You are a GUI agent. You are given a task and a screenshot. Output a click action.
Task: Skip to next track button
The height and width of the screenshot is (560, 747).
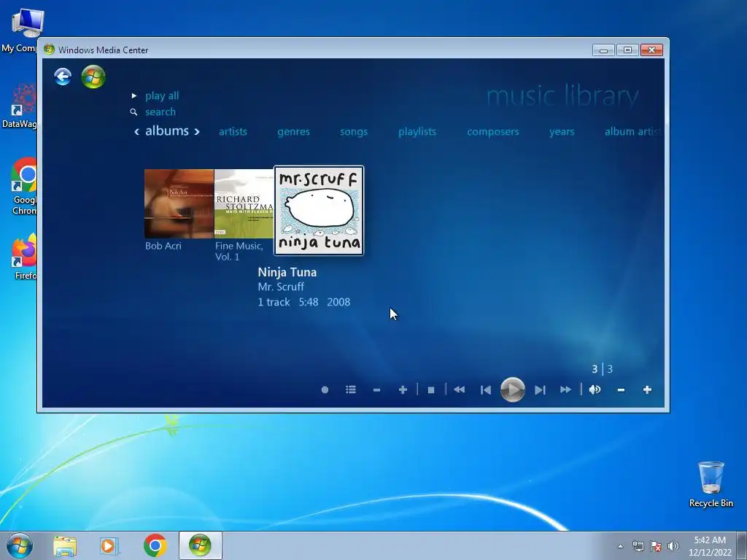[x=540, y=390]
